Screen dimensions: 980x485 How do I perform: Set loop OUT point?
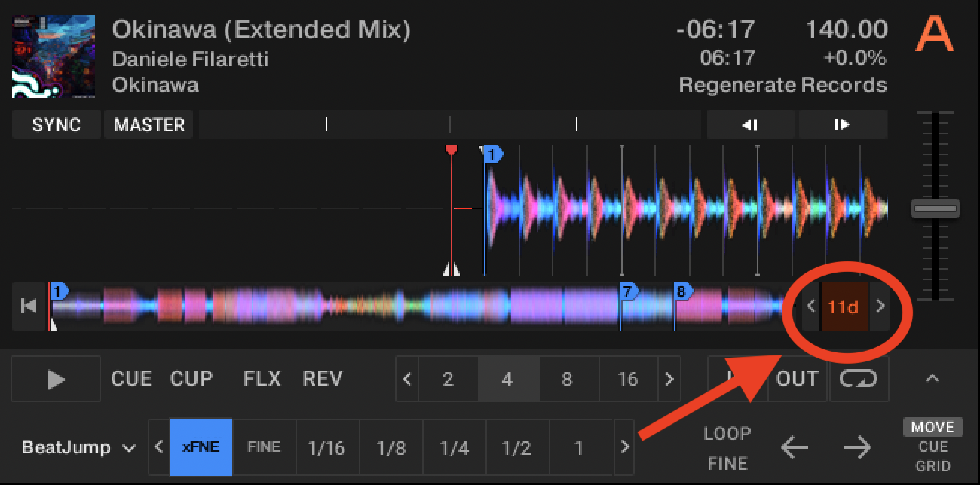[797, 378]
